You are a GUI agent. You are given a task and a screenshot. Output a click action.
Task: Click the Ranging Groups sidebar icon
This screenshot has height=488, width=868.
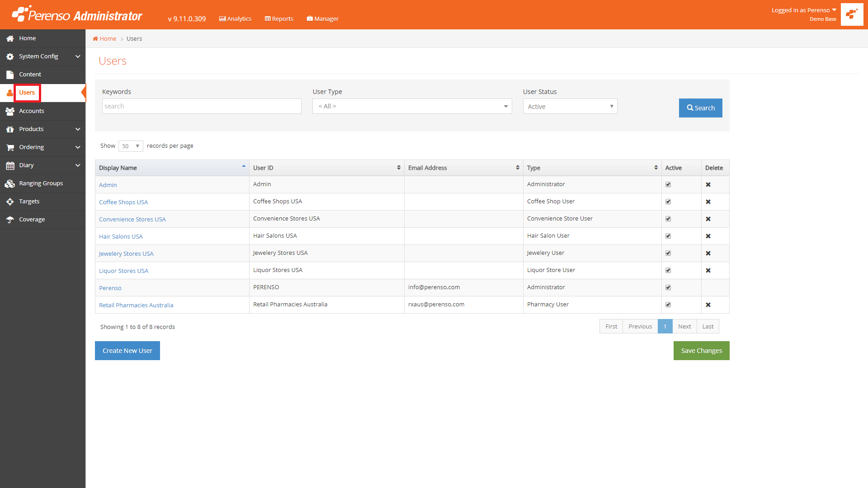tap(9, 183)
